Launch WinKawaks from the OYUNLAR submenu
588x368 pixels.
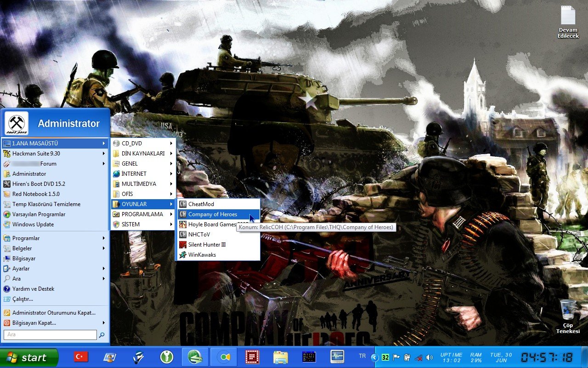coord(218,255)
